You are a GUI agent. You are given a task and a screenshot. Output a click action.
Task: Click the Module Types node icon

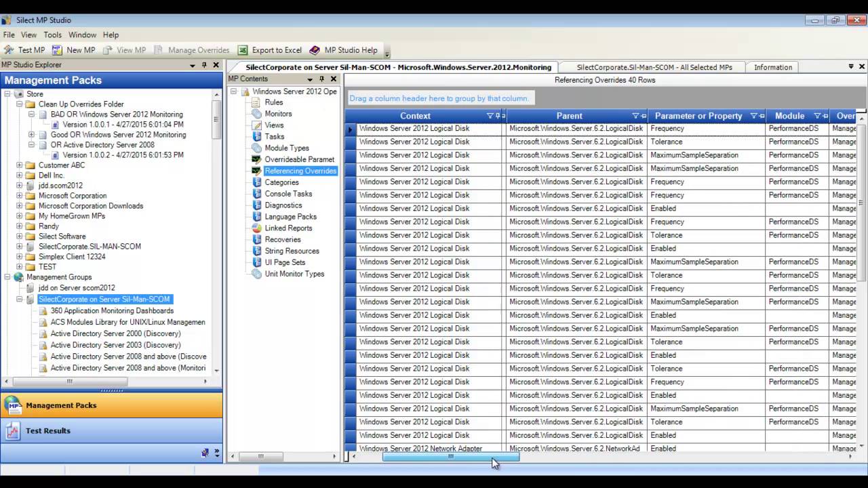coord(257,148)
